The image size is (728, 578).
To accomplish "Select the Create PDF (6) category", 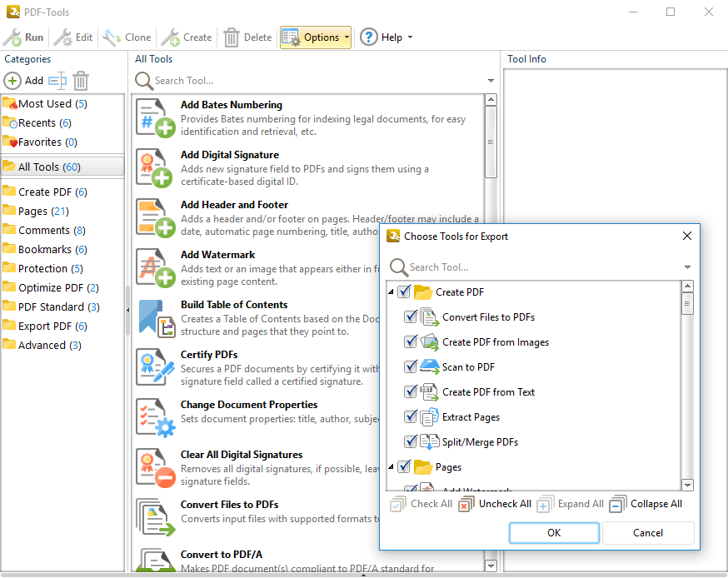I will [x=62, y=192].
